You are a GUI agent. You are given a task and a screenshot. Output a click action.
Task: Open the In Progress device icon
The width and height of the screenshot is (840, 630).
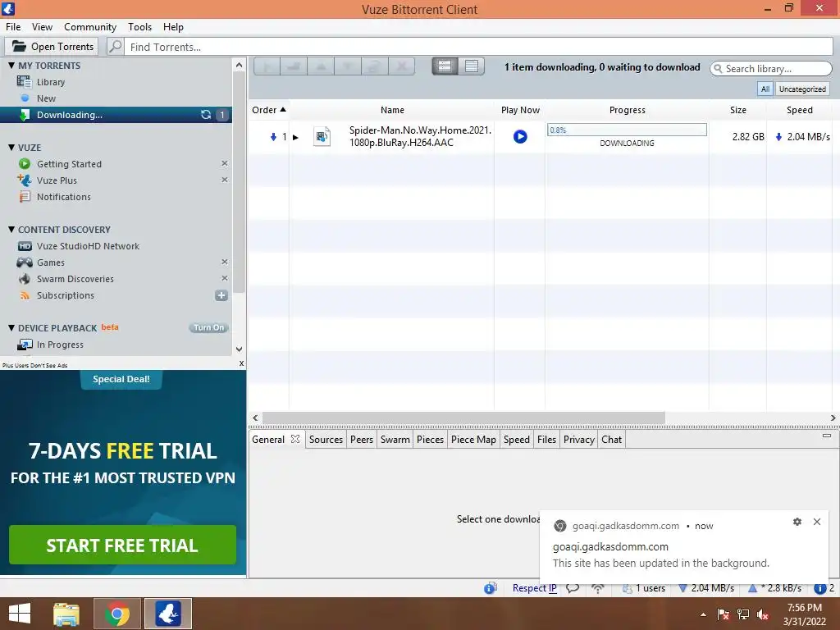(25, 345)
